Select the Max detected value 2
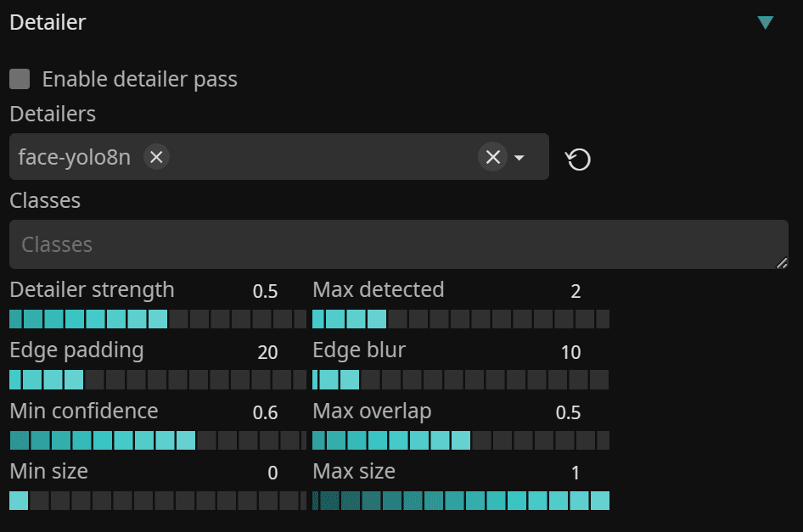This screenshot has width=803, height=532. pos(576,291)
